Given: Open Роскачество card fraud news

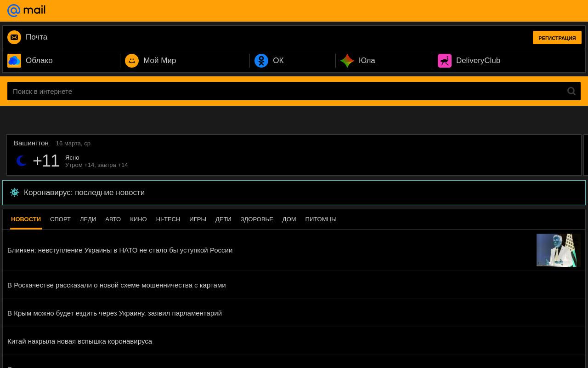Looking at the screenshot, I should (x=117, y=285).
